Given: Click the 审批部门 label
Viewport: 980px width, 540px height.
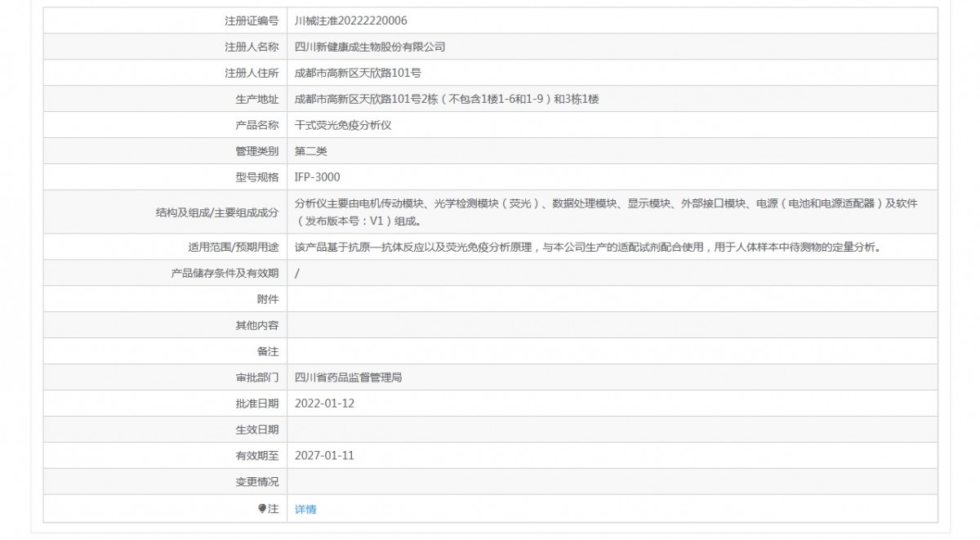Looking at the screenshot, I should [256, 377].
